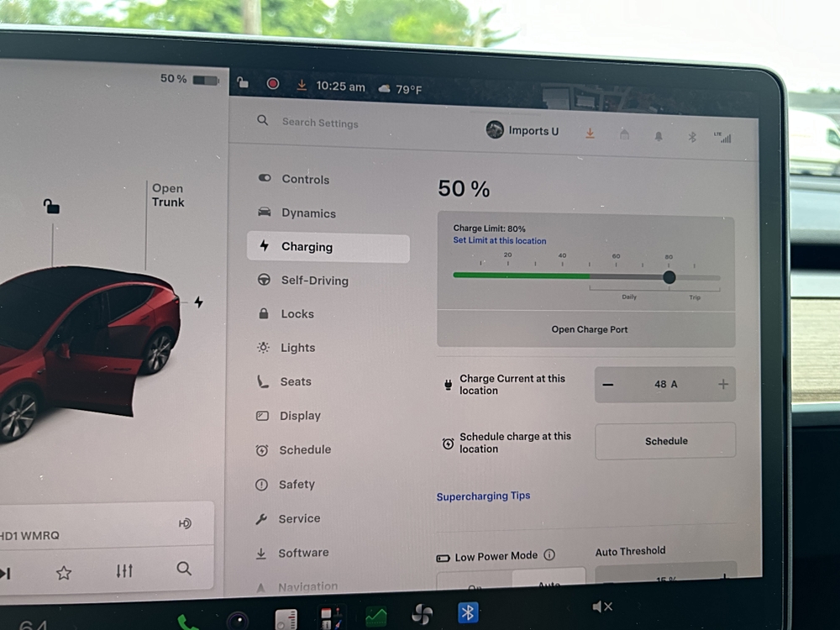This screenshot has height=630, width=840.
Task: Open the audio equalizer settings icon
Action: [124, 570]
